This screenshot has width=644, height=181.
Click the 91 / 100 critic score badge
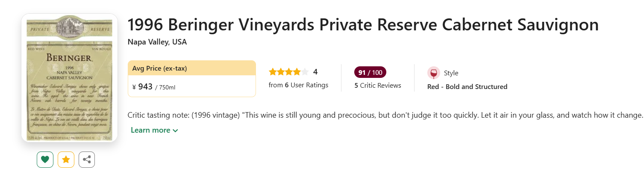tap(370, 72)
